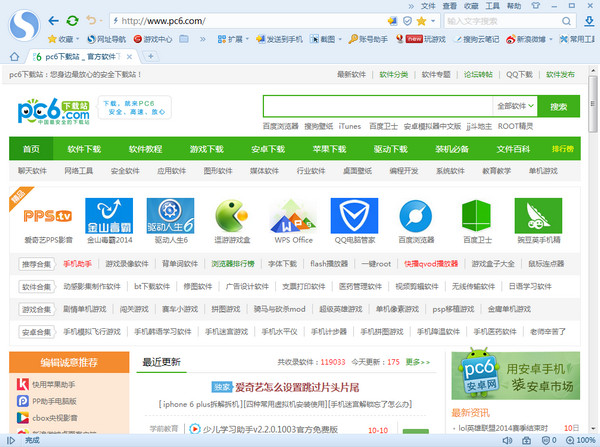Click the sidebar toggle icon in status bar

coord(11,440)
